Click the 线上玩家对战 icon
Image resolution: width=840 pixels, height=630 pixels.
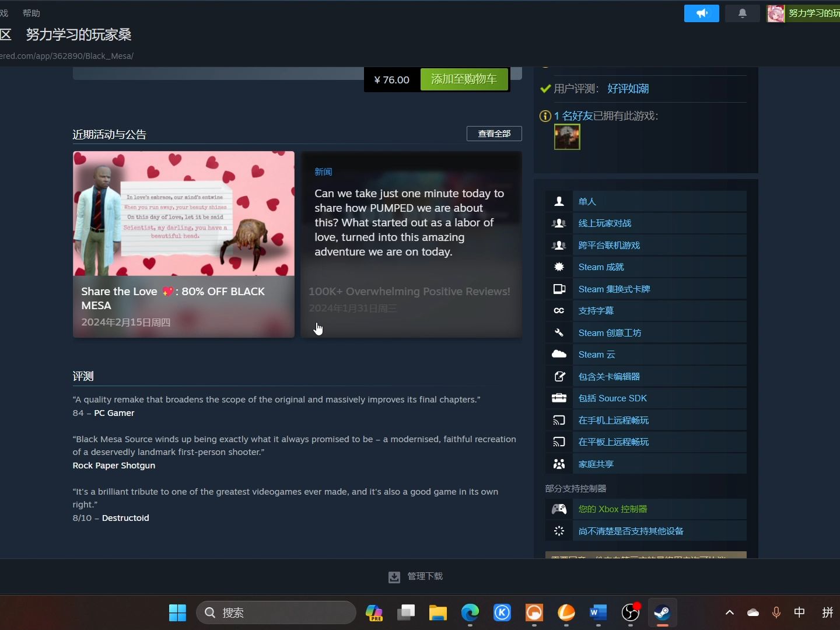click(x=559, y=223)
